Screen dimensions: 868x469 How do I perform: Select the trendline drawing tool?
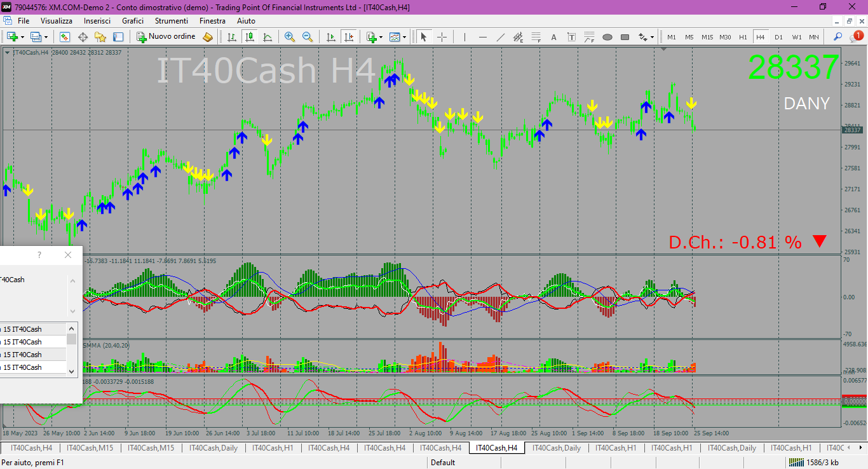[500, 37]
